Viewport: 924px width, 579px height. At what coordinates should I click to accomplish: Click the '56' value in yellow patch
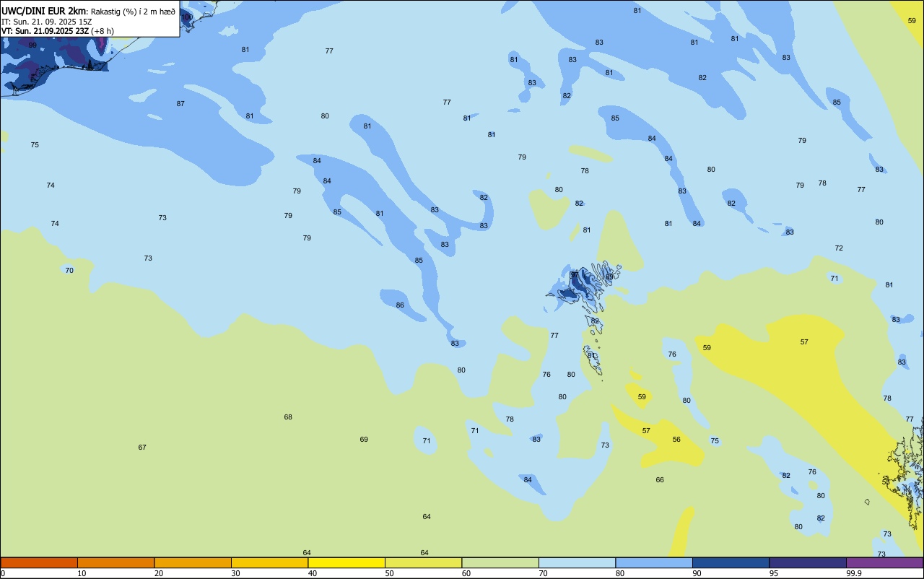tap(676, 440)
